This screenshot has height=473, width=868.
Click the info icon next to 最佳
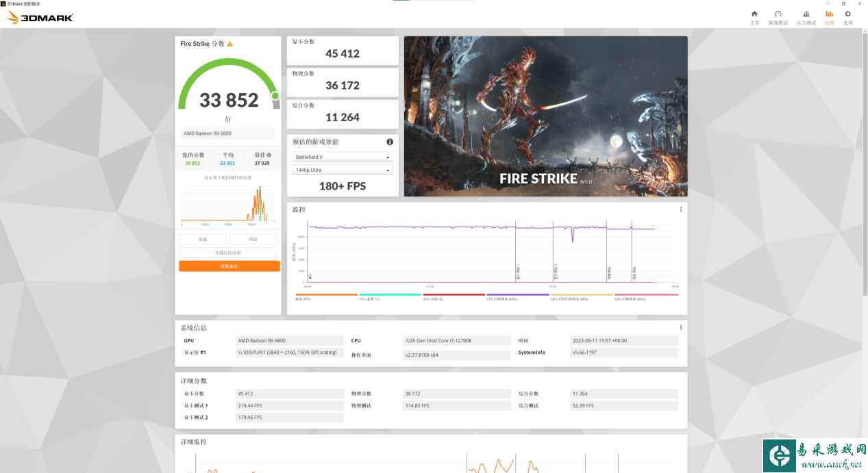269,155
